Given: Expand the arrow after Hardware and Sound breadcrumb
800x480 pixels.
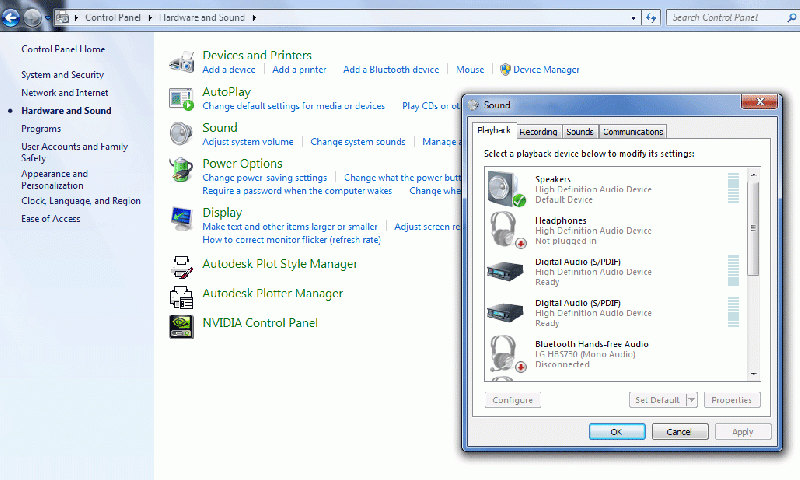Looking at the screenshot, I should [254, 18].
